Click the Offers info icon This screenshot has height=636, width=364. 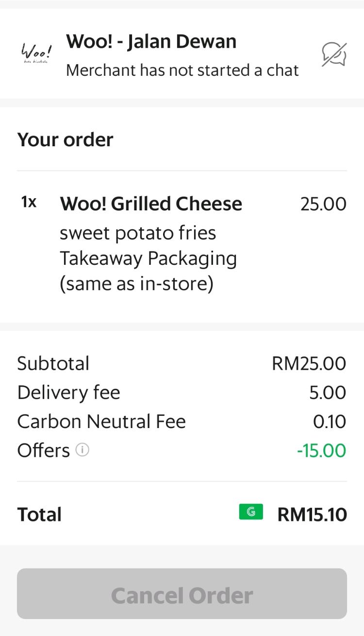pyautogui.click(x=83, y=450)
